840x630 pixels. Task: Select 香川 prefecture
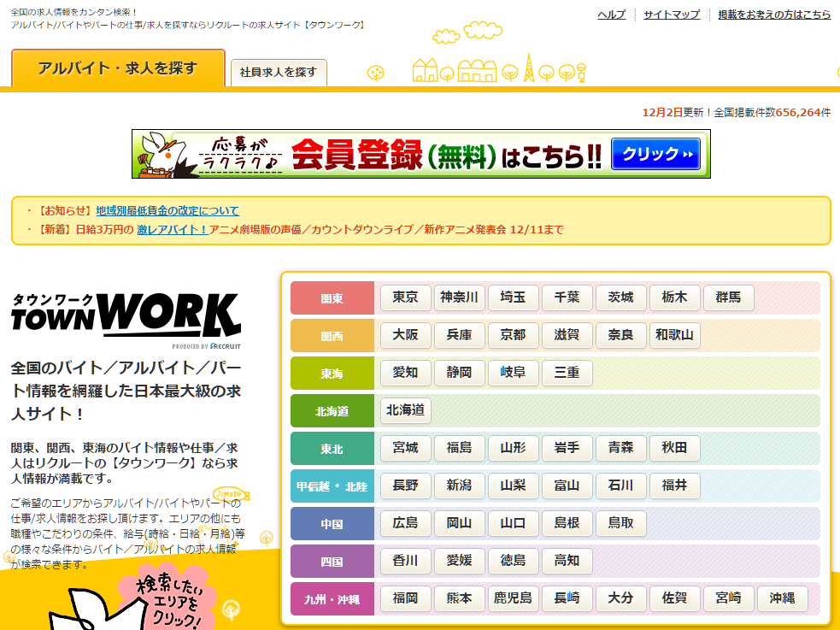click(406, 561)
